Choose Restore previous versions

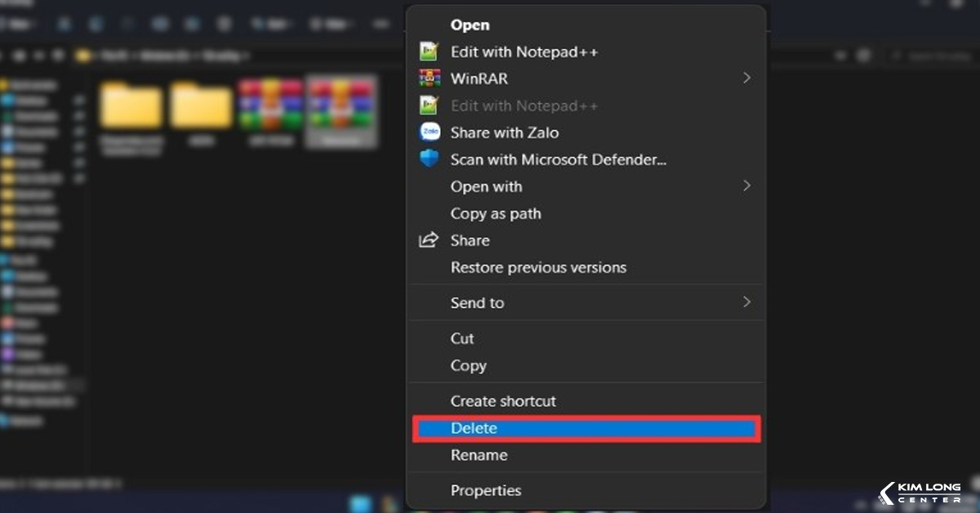point(538,267)
